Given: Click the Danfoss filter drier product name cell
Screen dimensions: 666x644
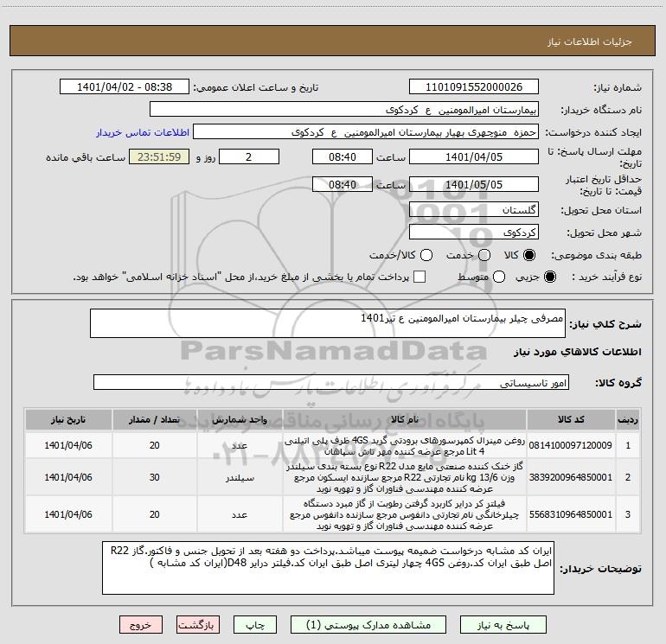Looking at the screenshot, I should click(405, 514).
